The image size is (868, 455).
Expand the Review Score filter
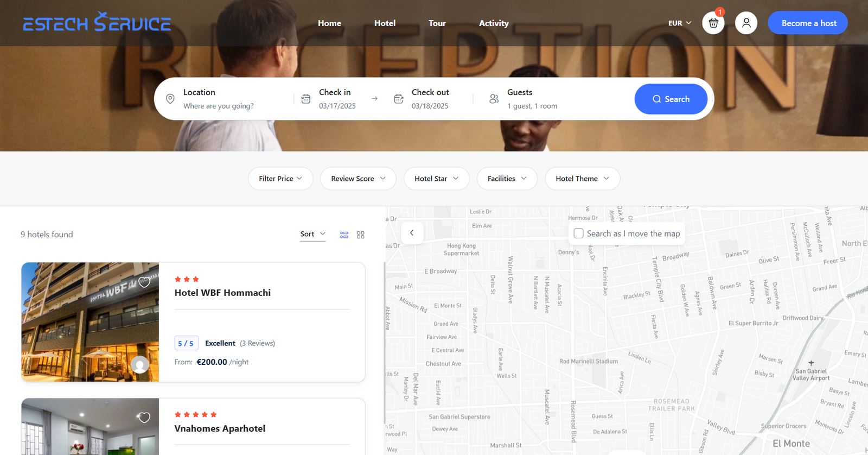[358, 179]
